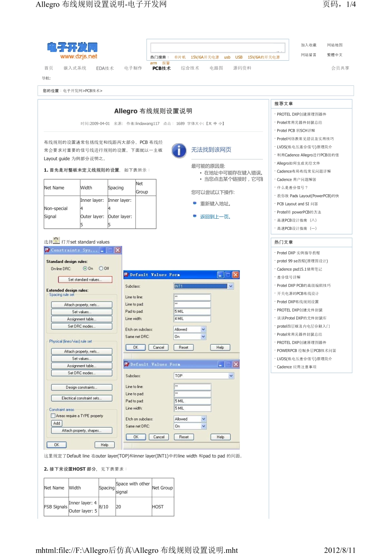The width and height of the screenshot is (392, 555).
Task: Click Line width field in TOP form
Action: pyautogui.click(x=193, y=408)
